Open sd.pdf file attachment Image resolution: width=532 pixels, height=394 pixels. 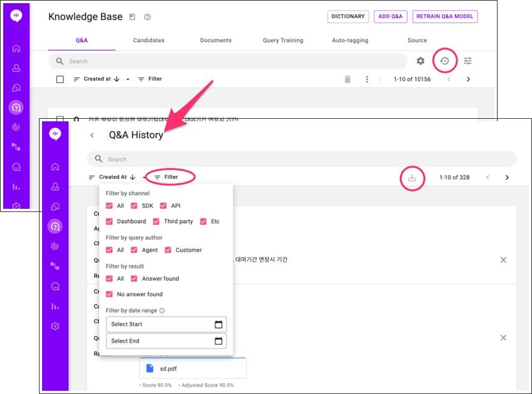[x=193, y=368]
